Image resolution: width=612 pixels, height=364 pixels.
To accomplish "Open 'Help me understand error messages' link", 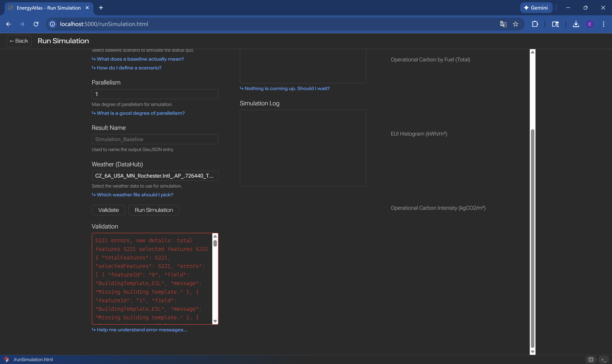I will tap(142, 330).
